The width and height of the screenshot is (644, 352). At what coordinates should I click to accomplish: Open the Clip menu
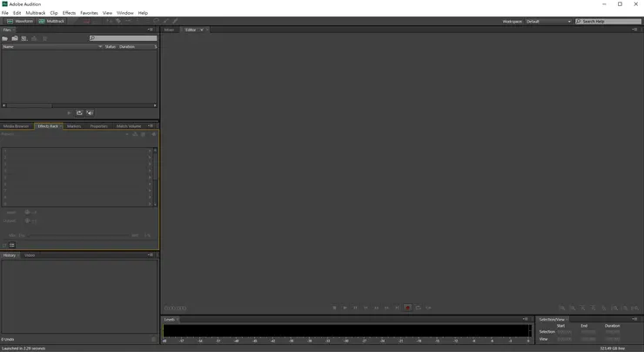pyautogui.click(x=54, y=13)
